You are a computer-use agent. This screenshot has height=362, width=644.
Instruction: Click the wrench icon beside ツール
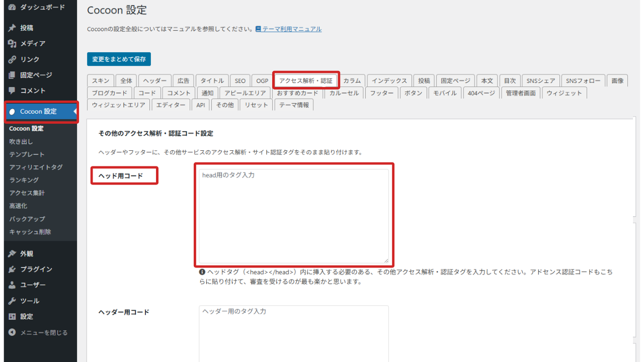[13, 301]
